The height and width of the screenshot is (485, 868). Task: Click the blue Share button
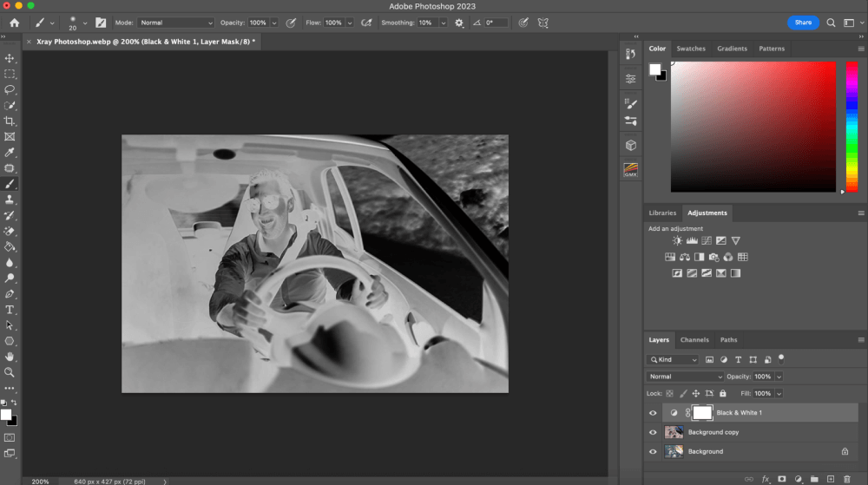tap(803, 23)
